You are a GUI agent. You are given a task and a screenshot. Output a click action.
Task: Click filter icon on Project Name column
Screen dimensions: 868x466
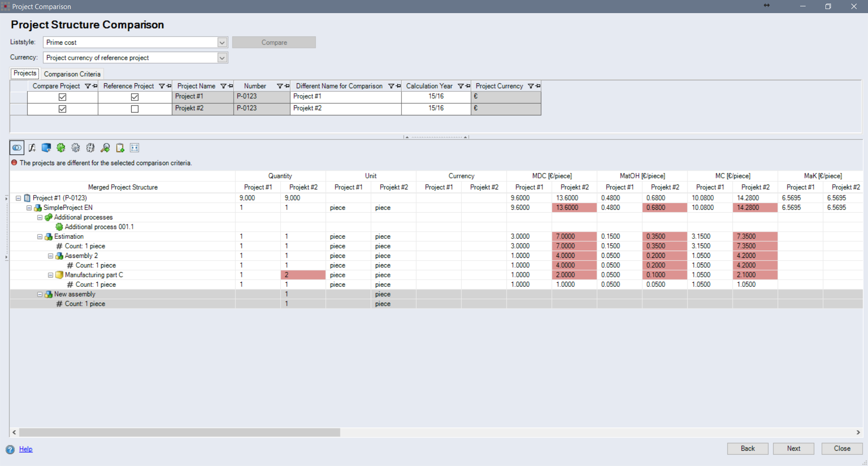(223, 86)
